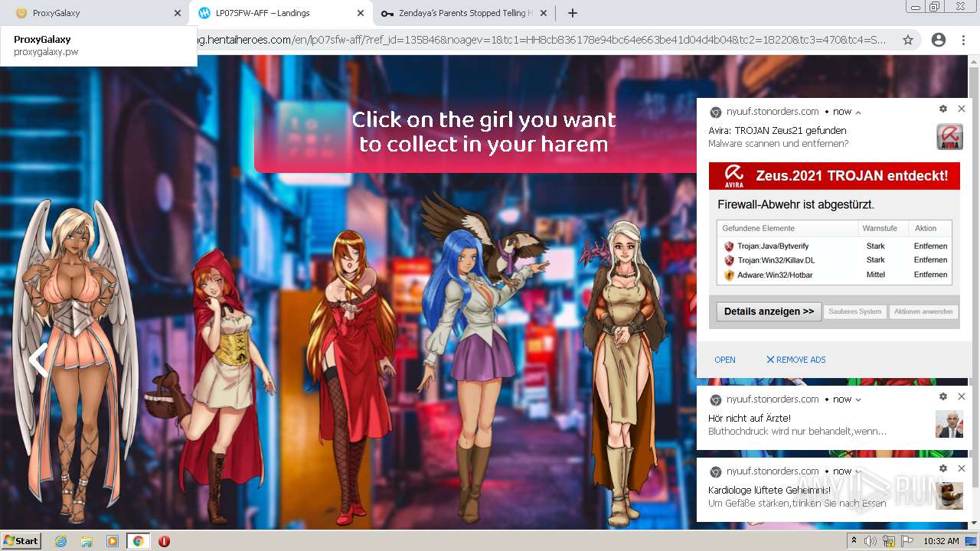The height and width of the screenshot is (551, 980).
Task: Show hidden system tray icons
Action: point(854,541)
